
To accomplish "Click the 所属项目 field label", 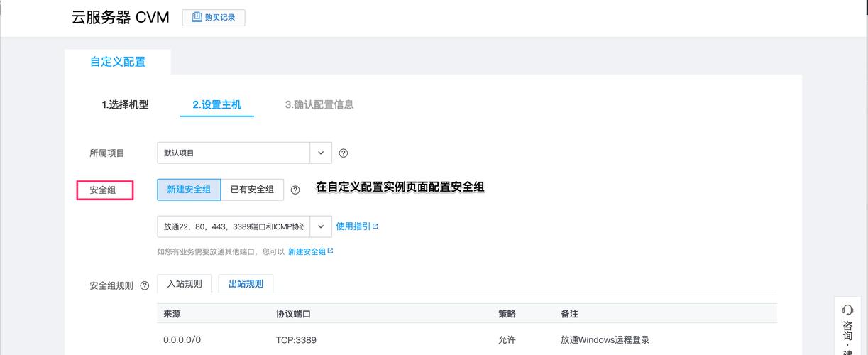I will [x=106, y=153].
